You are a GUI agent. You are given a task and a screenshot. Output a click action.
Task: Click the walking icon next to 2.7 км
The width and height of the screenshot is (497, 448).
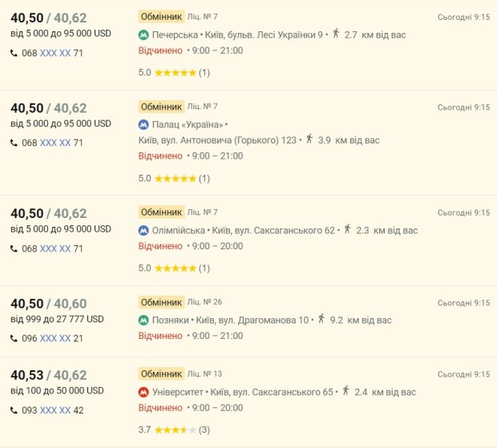coord(336,34)
